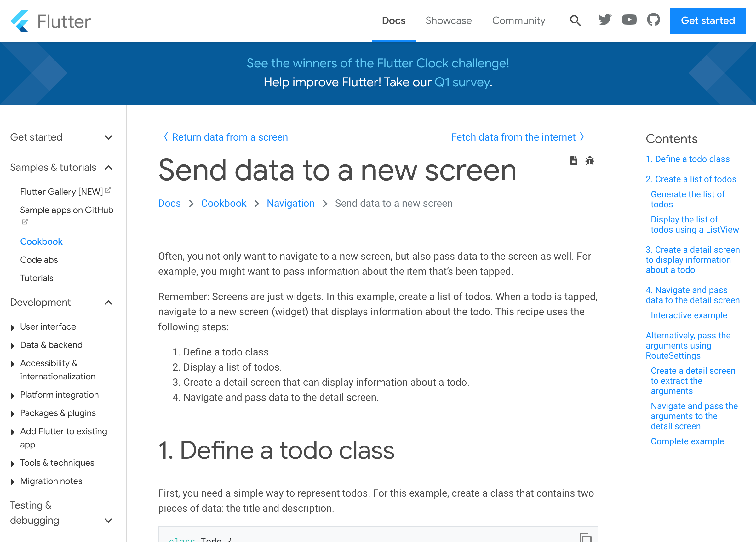The height and width of the screenshot is (542, 756).
Task: Open the search magnifier icon
Action: (x=575, y=21)
